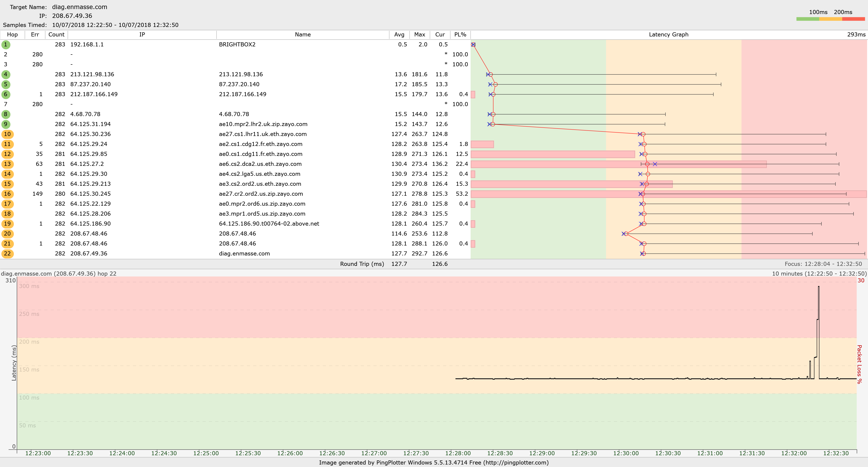This screenshot has height=467, width=868.
Task: Click the Avg column header
Action: pos(399,34)
